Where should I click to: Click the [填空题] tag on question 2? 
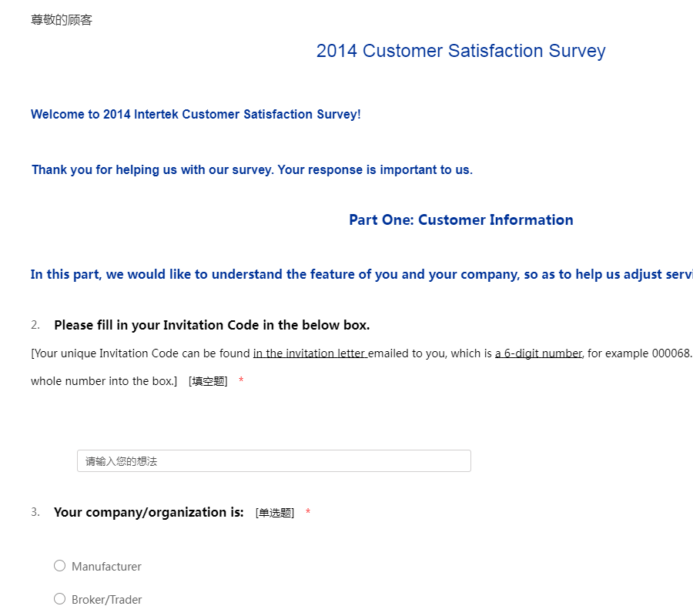(208, 381)
